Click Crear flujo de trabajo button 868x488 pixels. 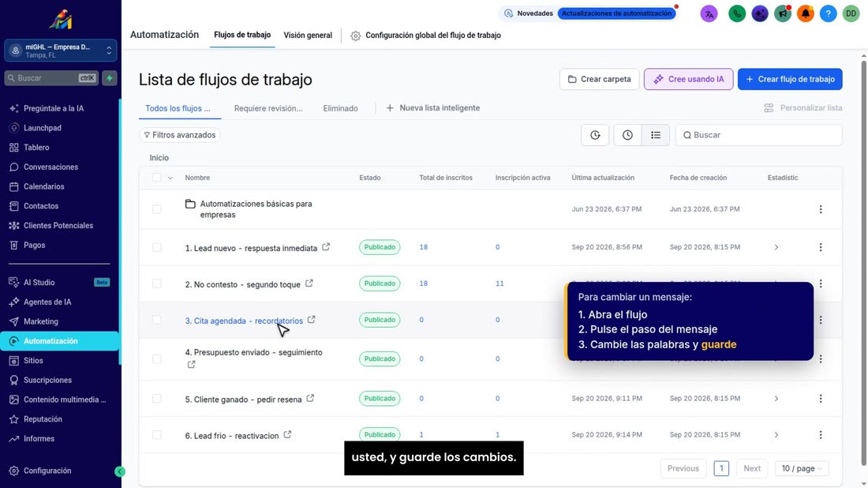point(790,79)
